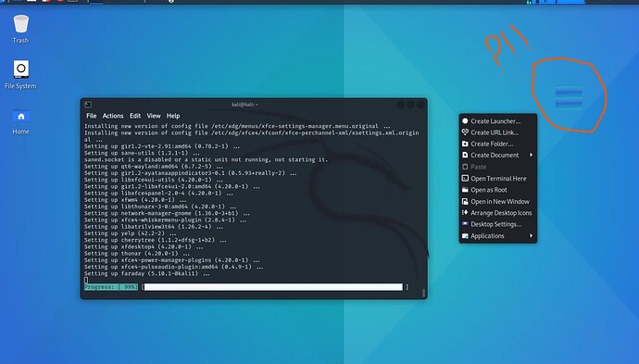
Task: Click the Create URL Link icon
Action: (x=465, y=132)
